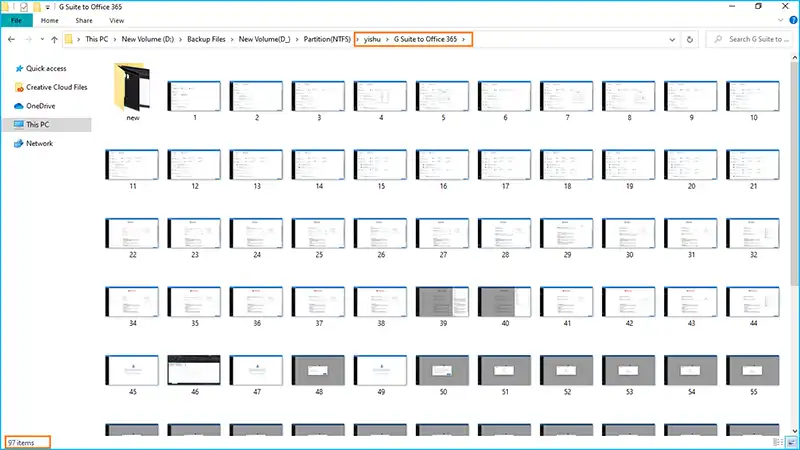Open recent locations dropdown arrow

[x=42, y=39]
